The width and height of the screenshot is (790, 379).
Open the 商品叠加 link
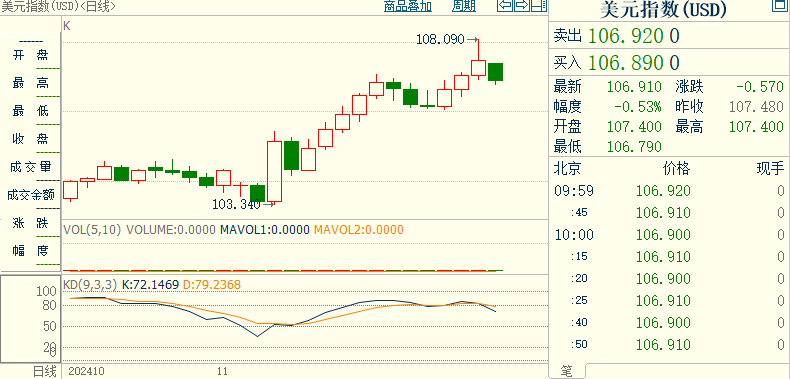(408, 6)
